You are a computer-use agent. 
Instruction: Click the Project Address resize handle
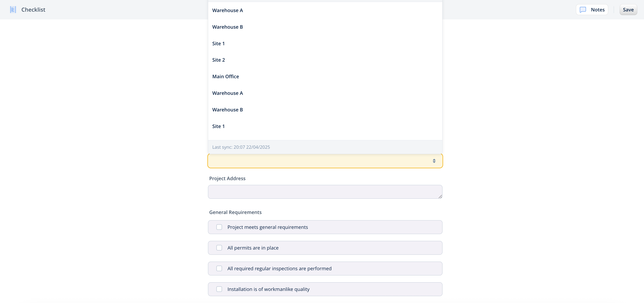pyautogui.click(x=440, y=197)
